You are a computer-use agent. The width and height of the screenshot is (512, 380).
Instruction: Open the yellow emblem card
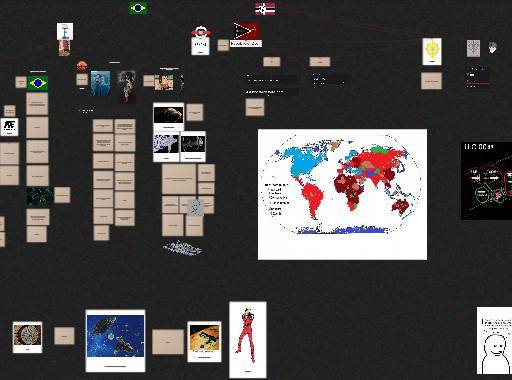pos(432,51)
